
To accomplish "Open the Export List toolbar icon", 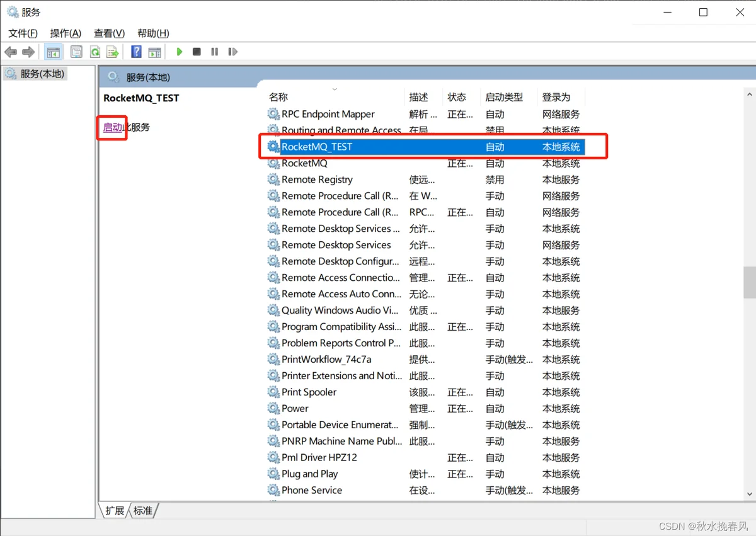I will tap(113, 52).
